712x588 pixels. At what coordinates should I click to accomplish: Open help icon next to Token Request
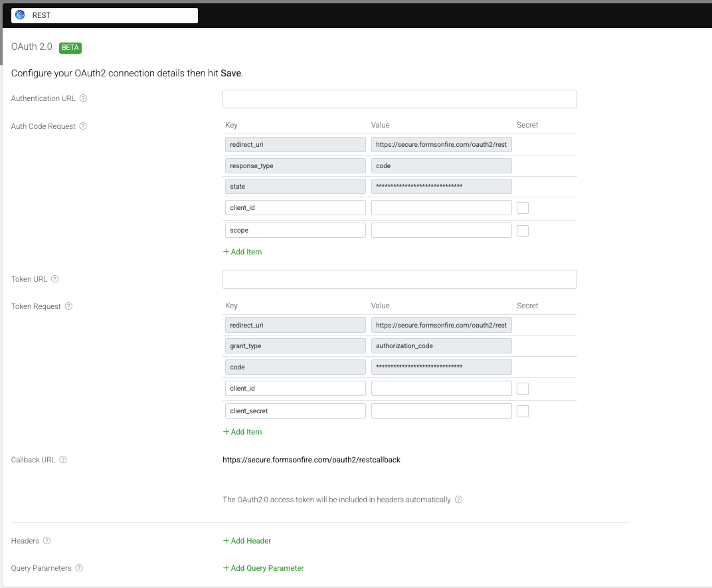pos(68,306)
